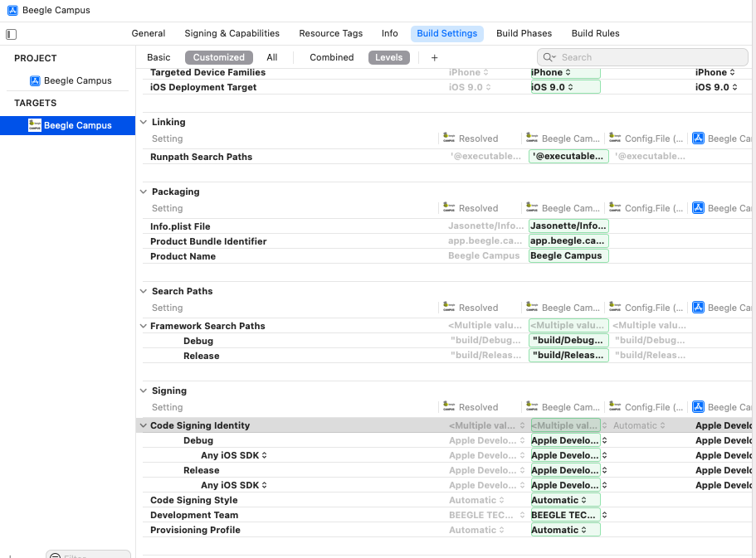Click the Beegle Campus title bar app icon
Screen dimensions: 756x558
coord(12,10)
